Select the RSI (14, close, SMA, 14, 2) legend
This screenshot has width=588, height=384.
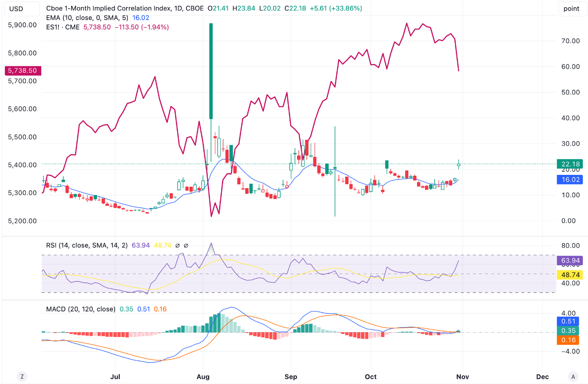87,245
